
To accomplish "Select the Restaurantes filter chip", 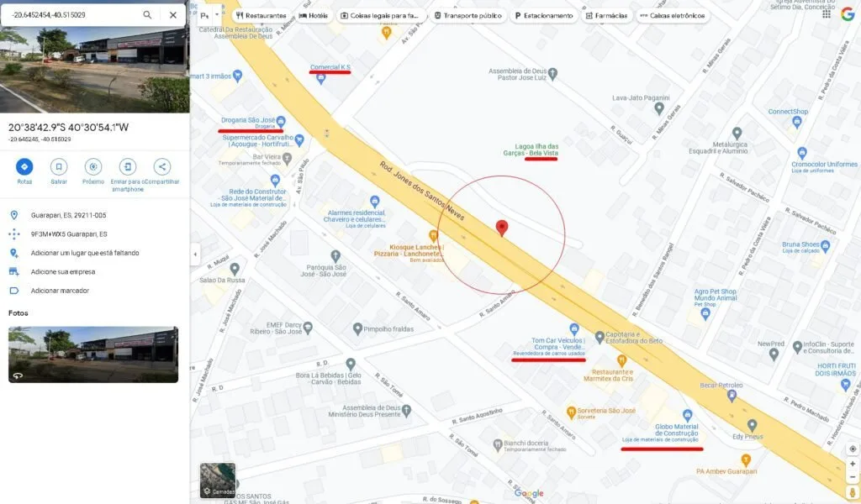I will [261, 15].
